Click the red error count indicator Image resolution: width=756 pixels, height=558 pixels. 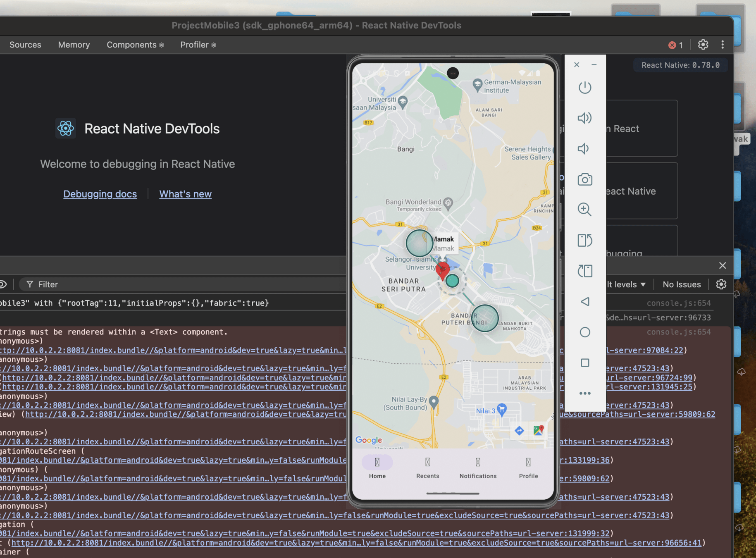[676, 45]
